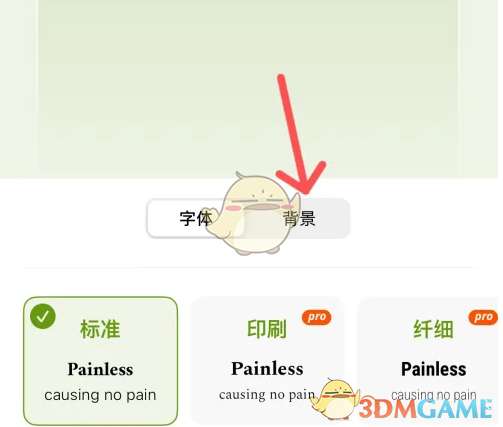Switch to the 字体 tab
This screenshot has height=427, width=503.
click(196, 219)
